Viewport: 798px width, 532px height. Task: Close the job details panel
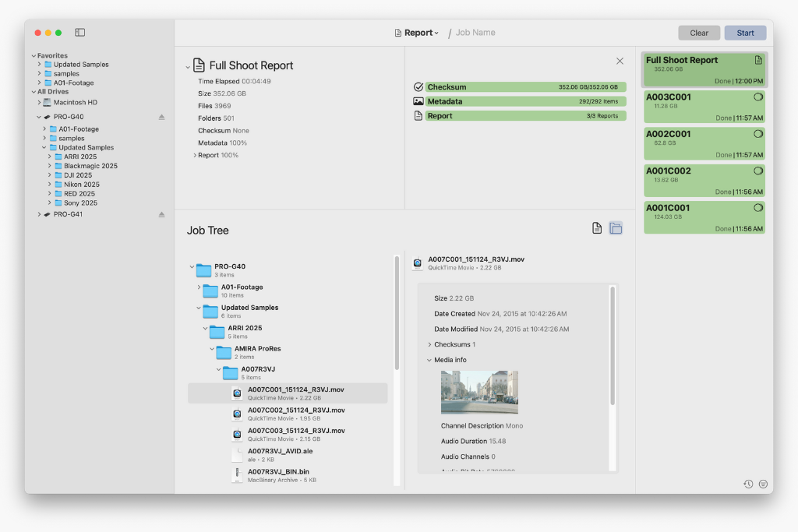tap(620, 61)
